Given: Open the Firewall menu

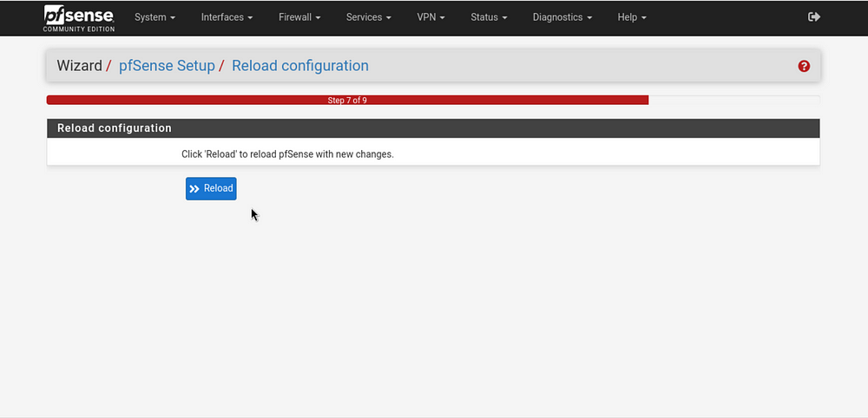Looking at the screenshot, I should (x=299, y=17).
